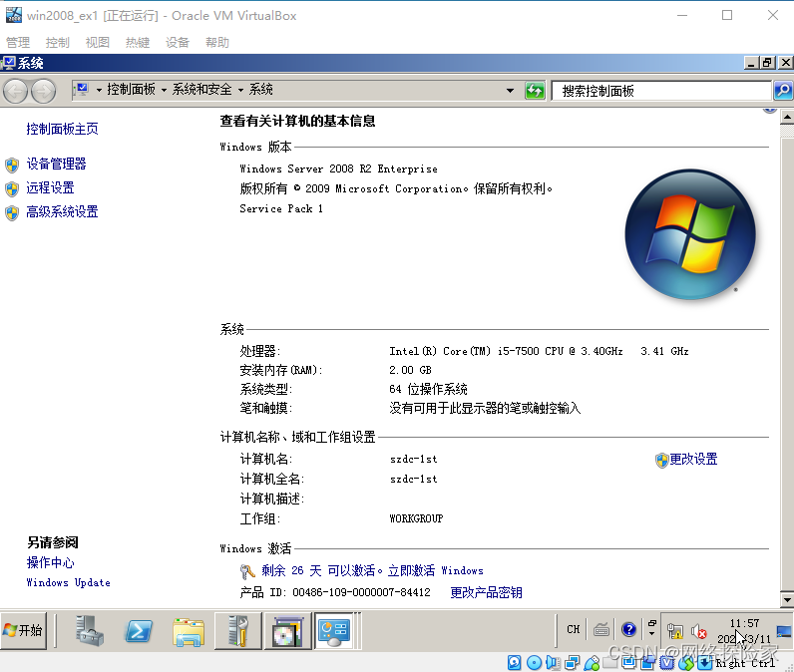Open 高级系统设置 link
The image size is (794, 672).
tap(62, 212)
